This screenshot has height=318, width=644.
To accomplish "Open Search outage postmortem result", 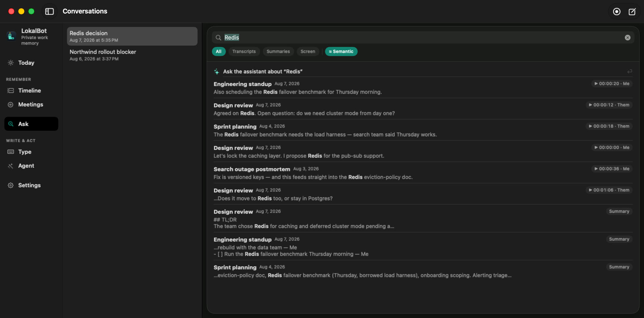I will click(423, 173).
